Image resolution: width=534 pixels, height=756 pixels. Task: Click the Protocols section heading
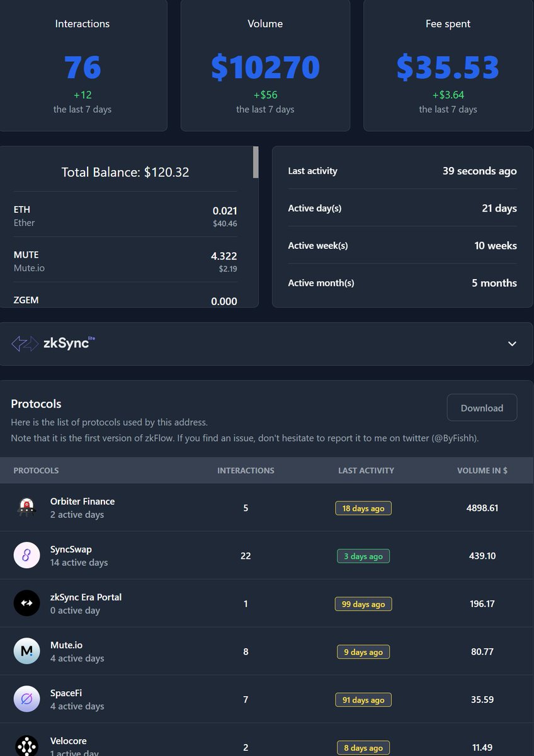36,404
